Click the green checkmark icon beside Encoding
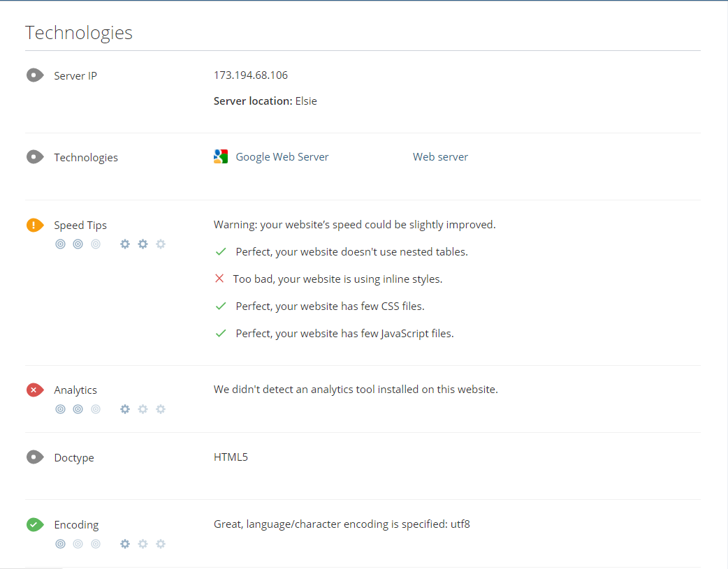The width and height of the screenshot is (728, 569). 35,525
